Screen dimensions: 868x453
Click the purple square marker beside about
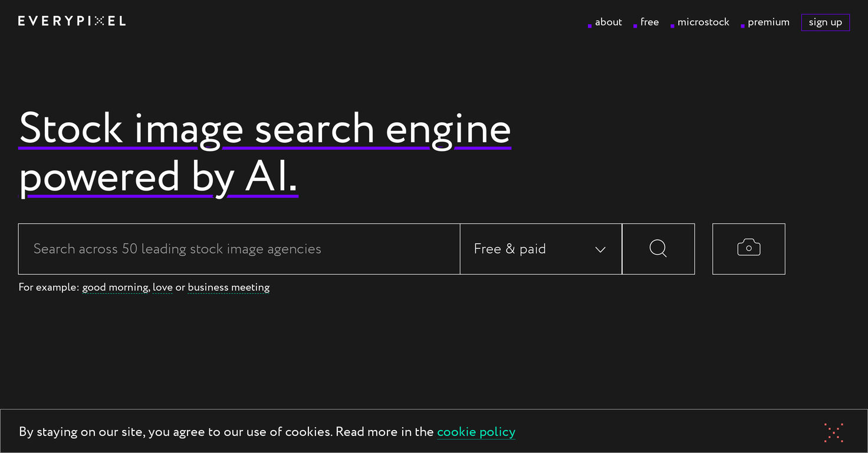(x=590, y=26)
